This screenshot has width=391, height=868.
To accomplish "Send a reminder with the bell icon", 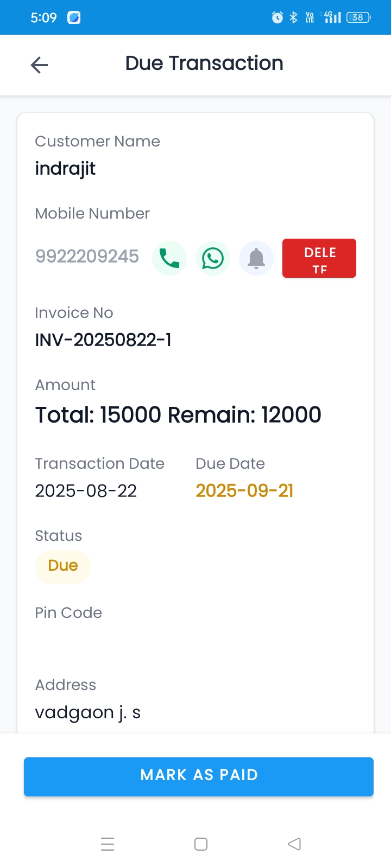I will [256, 258].
